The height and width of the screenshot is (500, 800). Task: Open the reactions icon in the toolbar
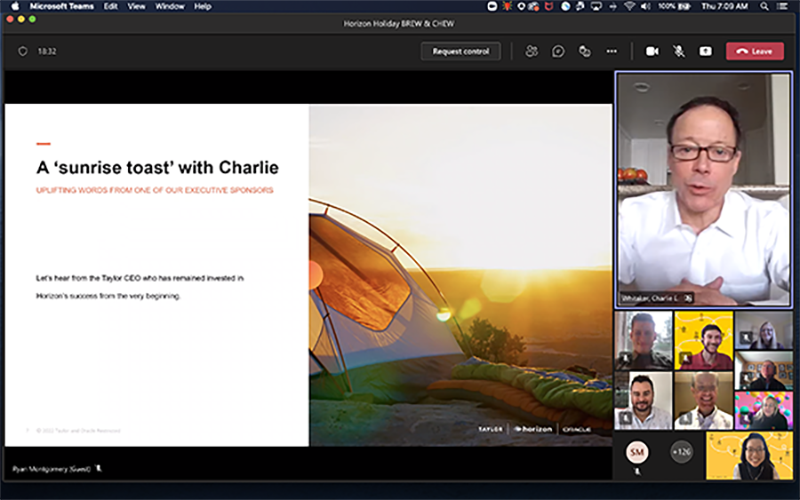tap(585, 51)
